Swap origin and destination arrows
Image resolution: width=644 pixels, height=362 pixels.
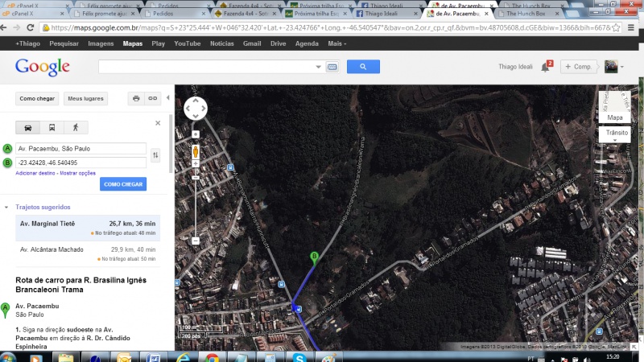(155, 155)
